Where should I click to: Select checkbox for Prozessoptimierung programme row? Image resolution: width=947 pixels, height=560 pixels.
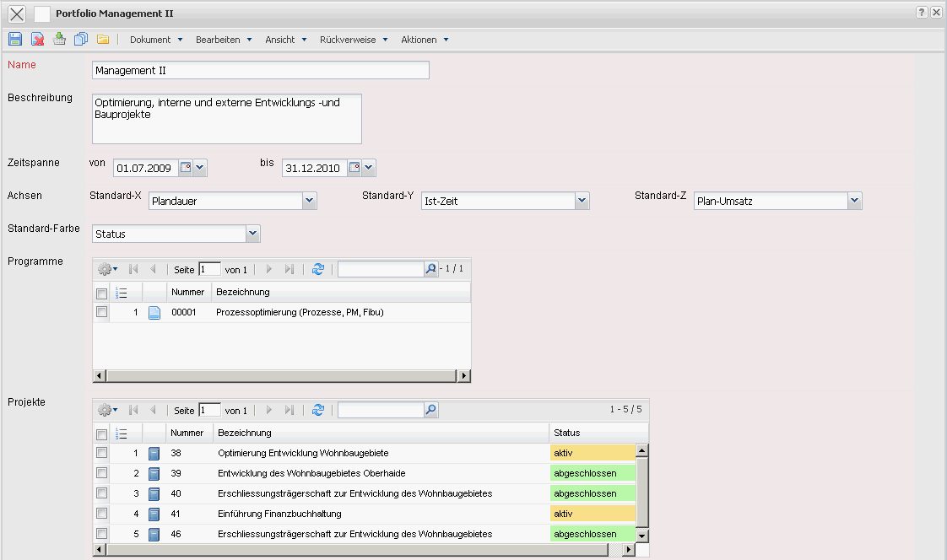tap(102, 312)
